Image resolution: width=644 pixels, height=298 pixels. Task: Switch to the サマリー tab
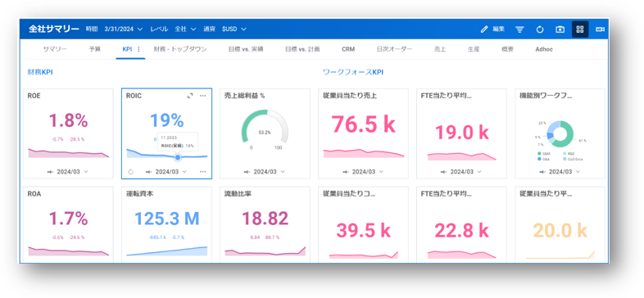(x=55, y=49)
